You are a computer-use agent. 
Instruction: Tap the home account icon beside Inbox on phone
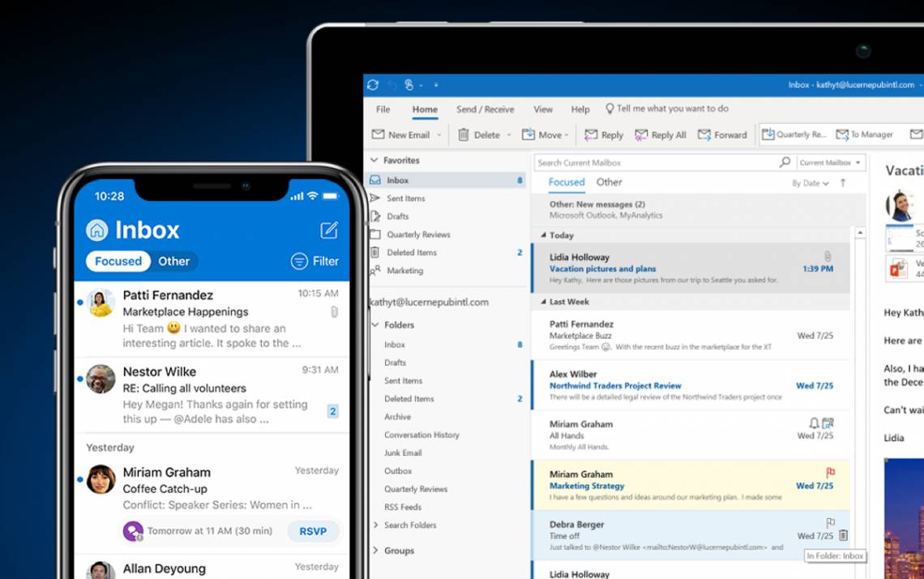coord(97,230)
